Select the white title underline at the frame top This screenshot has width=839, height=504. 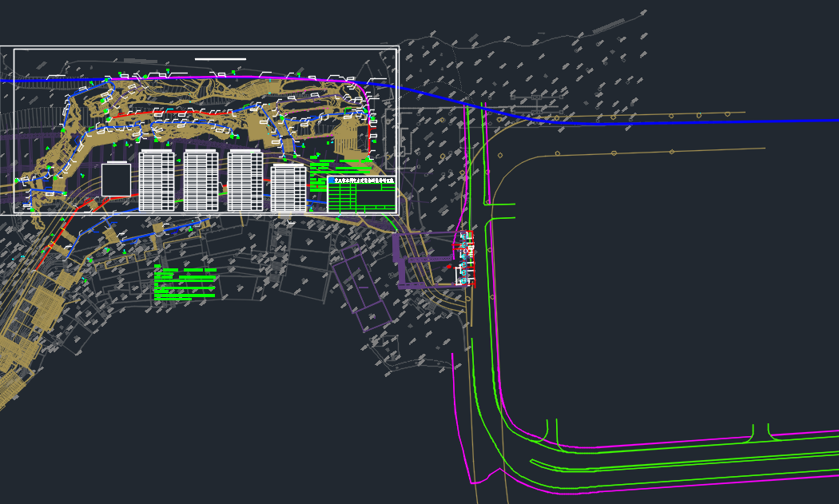(x=221, y=59)
